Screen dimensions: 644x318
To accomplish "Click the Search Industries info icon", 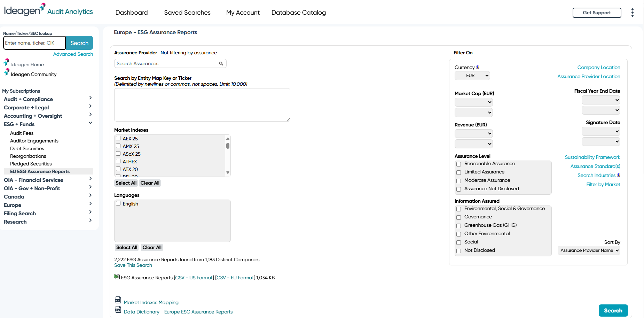I will 619,175.
